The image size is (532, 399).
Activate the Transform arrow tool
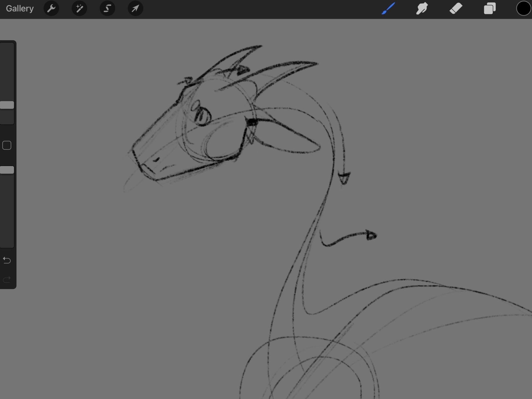pyautogui.click(x=135, y=9)
